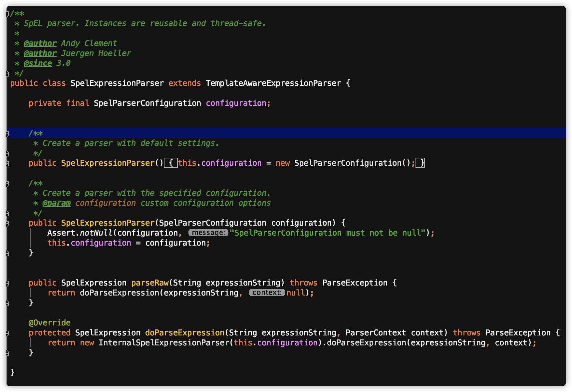Screen dimensions: 572x392
Task: Click the ParserContext parameter type
Action: pyautogui.click(x=376, y=333)
